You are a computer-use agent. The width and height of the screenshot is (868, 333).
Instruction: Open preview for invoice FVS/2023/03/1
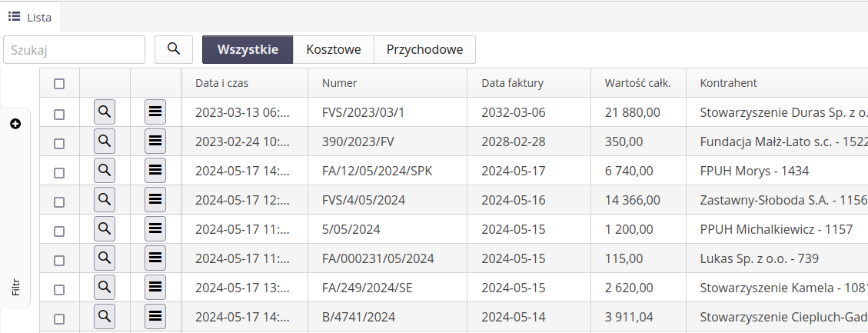pyautogui.click(x=105, y=112)
